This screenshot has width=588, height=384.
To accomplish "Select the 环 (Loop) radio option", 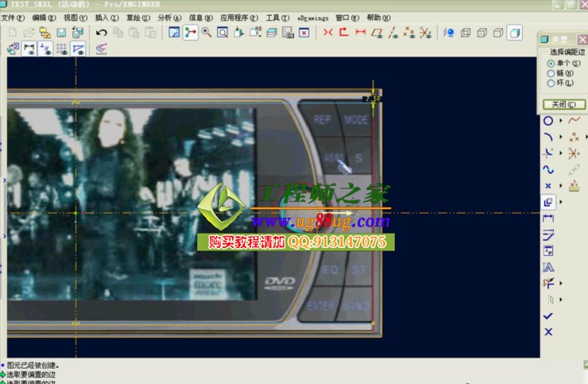I will pyautogui.click(x=551, y=83).
